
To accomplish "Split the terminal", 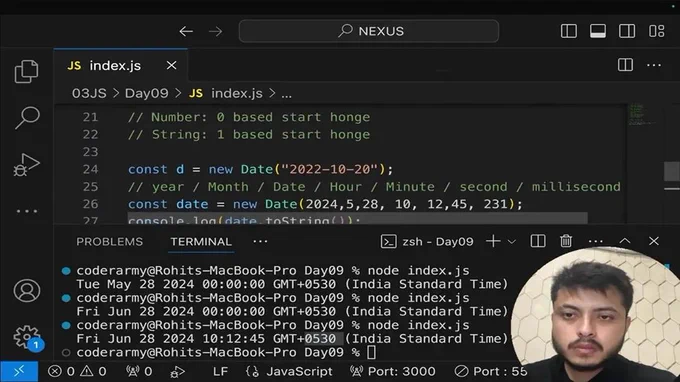I will (x=538, y=241).
